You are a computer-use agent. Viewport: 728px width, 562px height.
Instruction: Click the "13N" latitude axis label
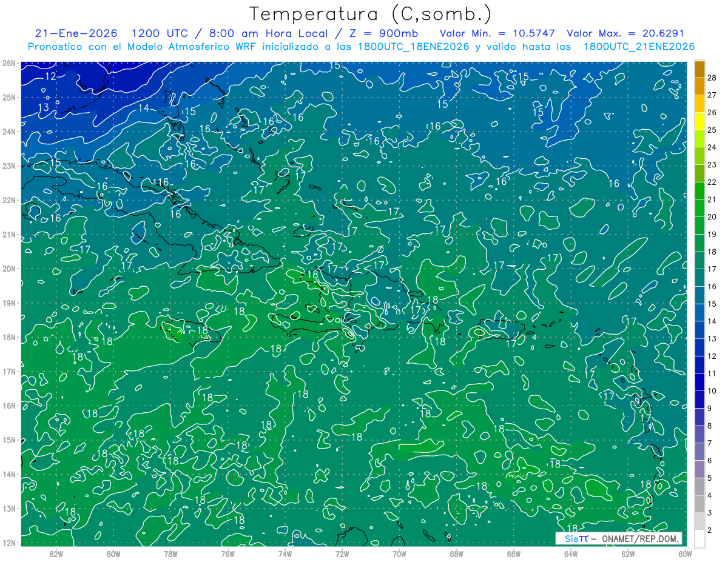[x=8, y=509]
